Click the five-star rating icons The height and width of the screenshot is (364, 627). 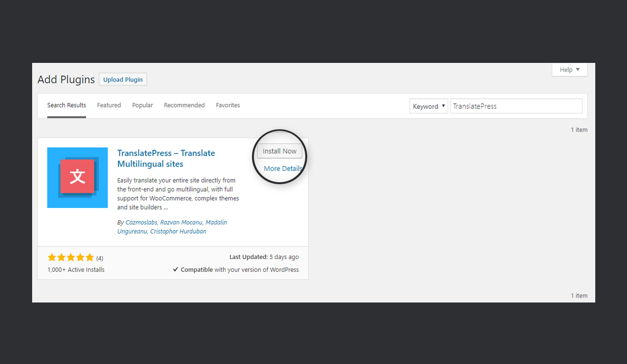(x=71, y=257)
